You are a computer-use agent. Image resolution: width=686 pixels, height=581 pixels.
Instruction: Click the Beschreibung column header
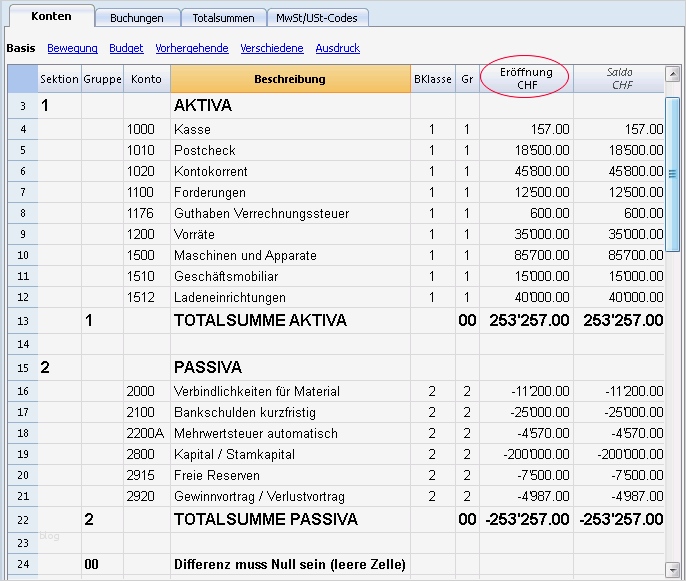tap(289, 79)
